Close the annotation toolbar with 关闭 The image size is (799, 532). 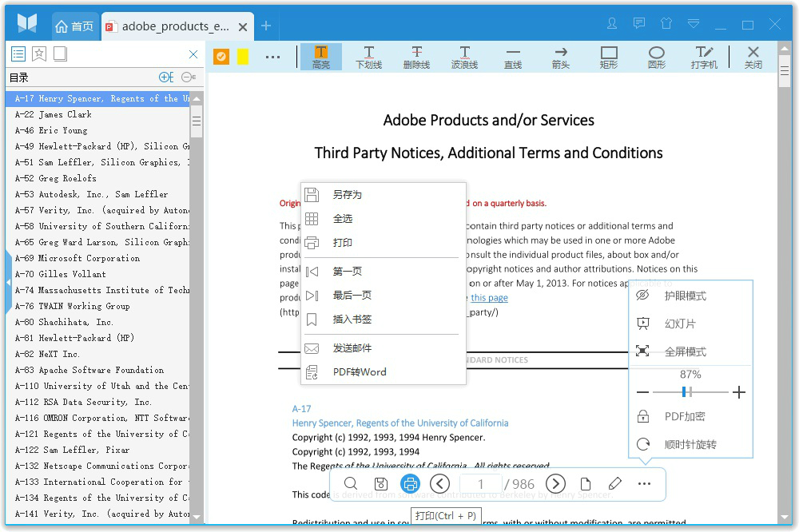pyautogui.click(x=753, y=57)
